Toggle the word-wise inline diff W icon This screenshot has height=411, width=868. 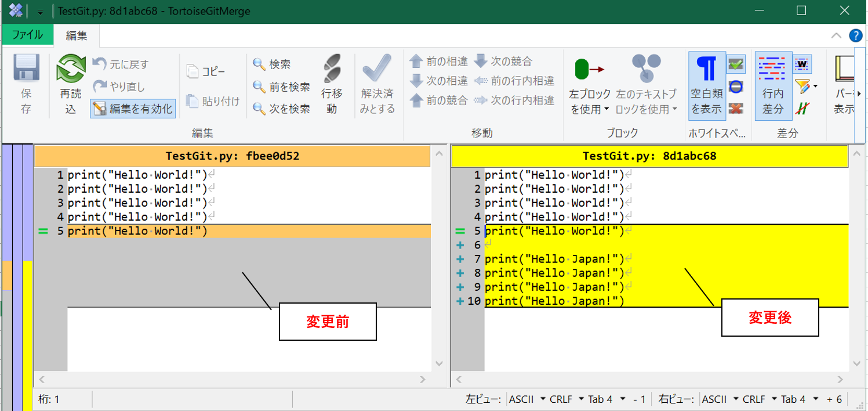click(802, 63)
